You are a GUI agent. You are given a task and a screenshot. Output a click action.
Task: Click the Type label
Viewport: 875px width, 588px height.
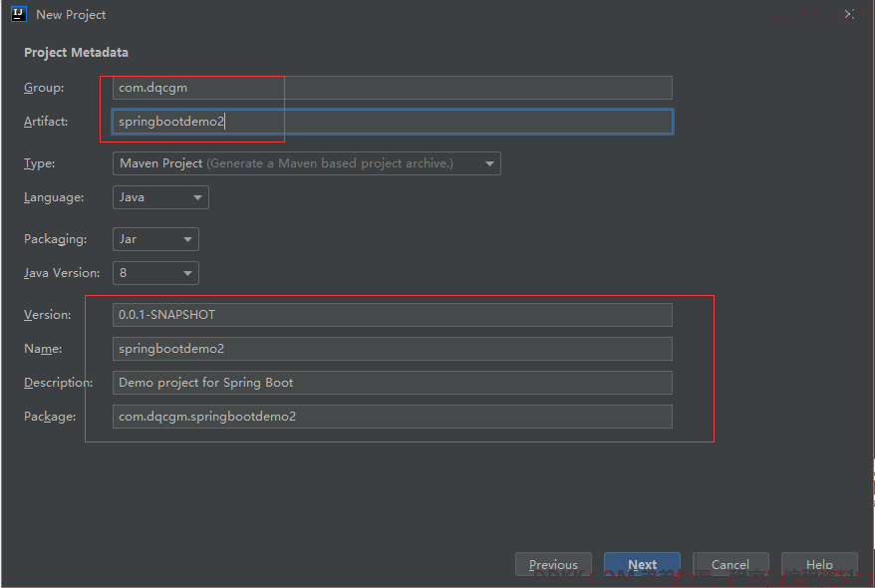(39, 163)
